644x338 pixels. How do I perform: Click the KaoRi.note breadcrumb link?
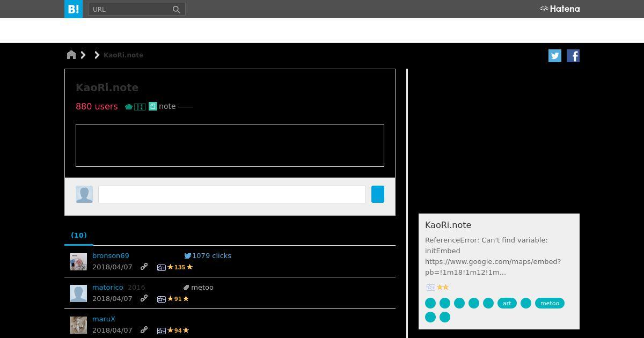pyautogui.click(x=123, y=55)
